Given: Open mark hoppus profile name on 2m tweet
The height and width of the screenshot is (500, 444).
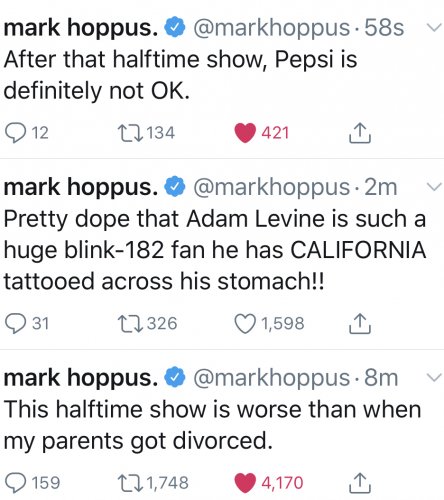Looking at the screenshot, I should (x=81, y=188).
